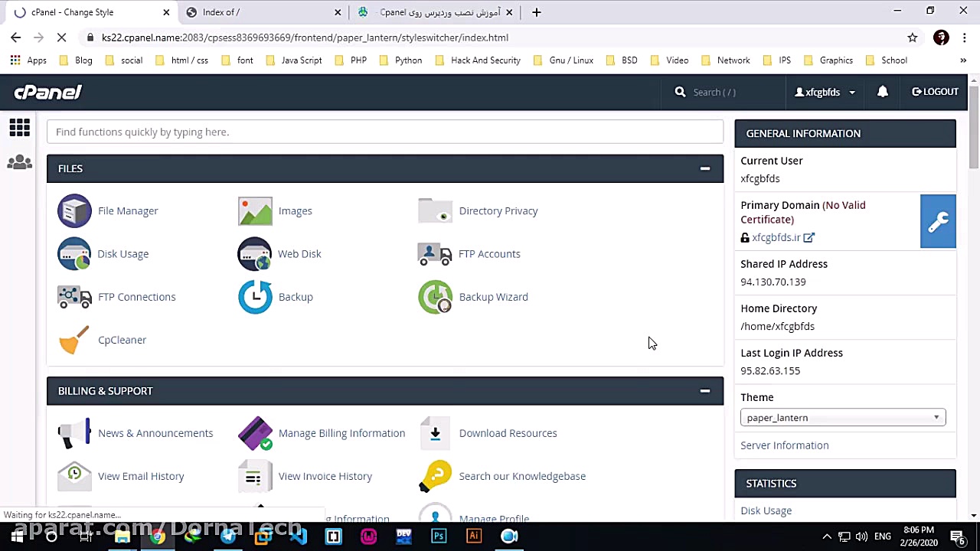Screen dimensions: 980x551
Task: Click the browser Back arrow
Action: (16, 37)
